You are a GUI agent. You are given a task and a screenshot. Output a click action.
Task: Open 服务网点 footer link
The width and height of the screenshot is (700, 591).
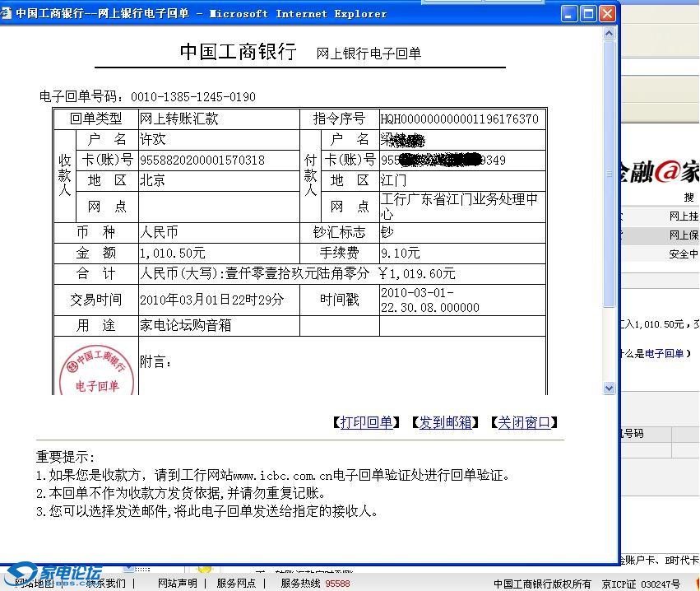[x=236, y=584]
